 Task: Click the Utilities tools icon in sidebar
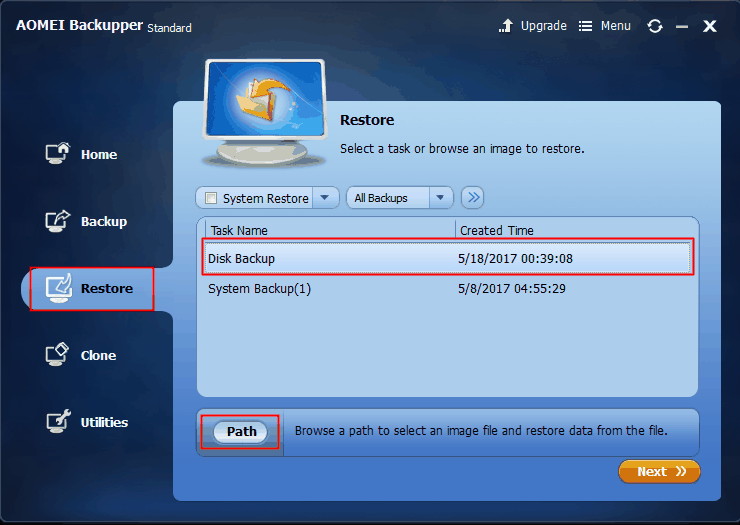pos(59,421)
